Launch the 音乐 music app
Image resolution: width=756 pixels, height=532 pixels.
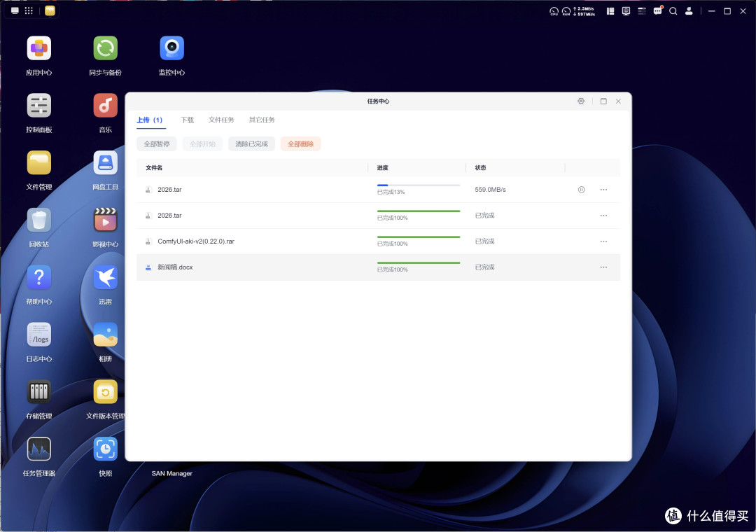106,106
